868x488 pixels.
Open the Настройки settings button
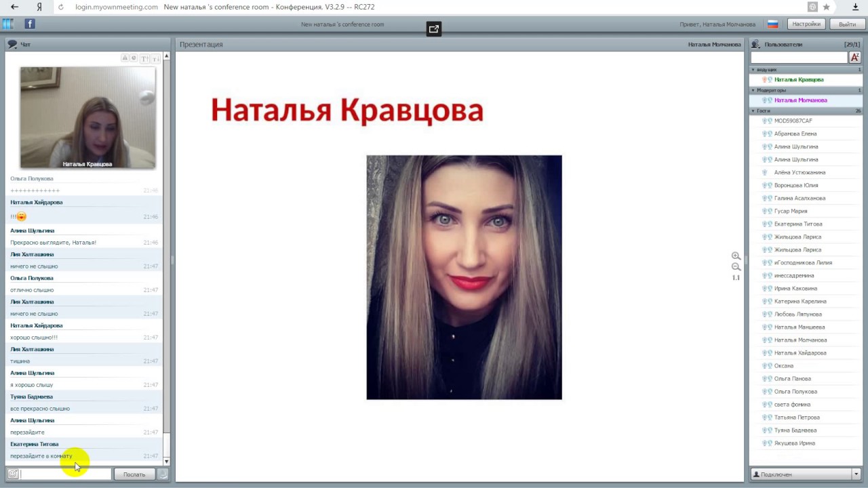point(806,24)
